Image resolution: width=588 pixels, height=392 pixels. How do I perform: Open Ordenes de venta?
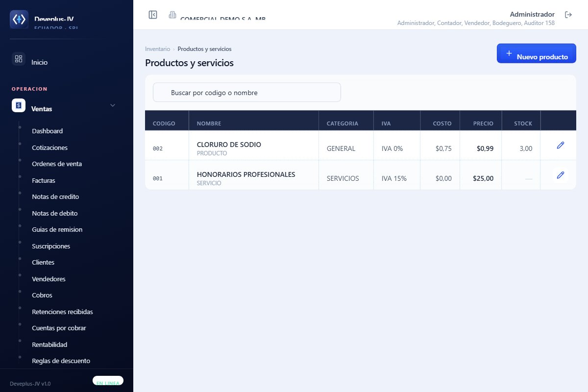pos(57,164)
